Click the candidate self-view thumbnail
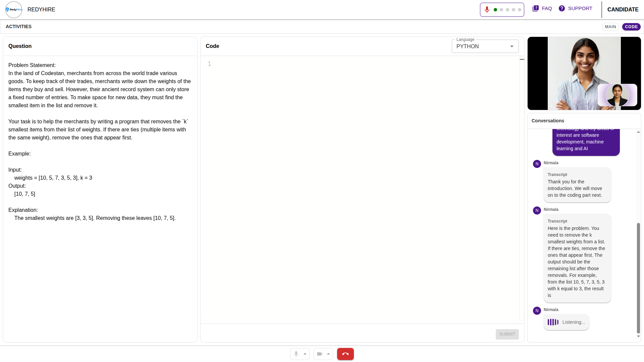Image resolution: width=644 pixels, height=362 pixels. (x=617, y=95)
